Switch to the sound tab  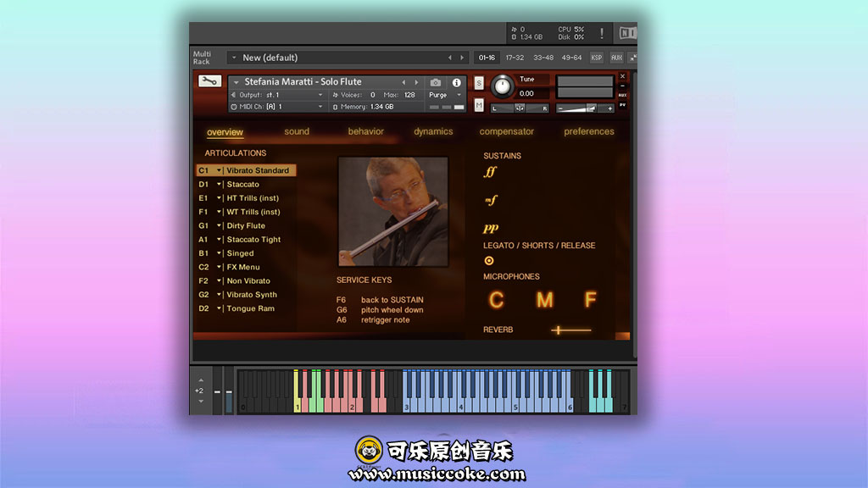click(297, 131)
